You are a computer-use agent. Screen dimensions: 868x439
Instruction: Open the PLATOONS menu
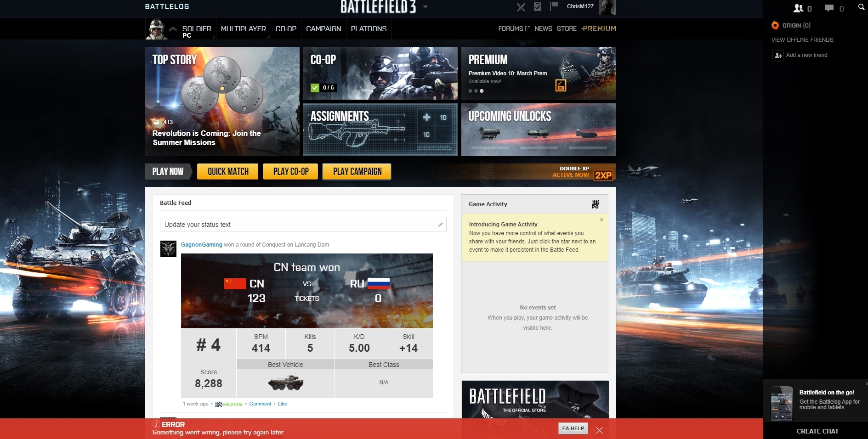coord(369,28)
